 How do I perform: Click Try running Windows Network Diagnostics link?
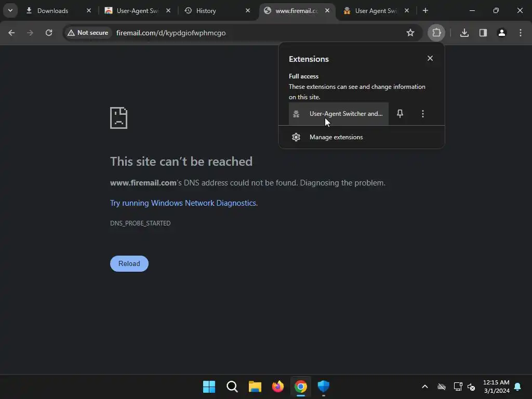click(x=183, y=203)
